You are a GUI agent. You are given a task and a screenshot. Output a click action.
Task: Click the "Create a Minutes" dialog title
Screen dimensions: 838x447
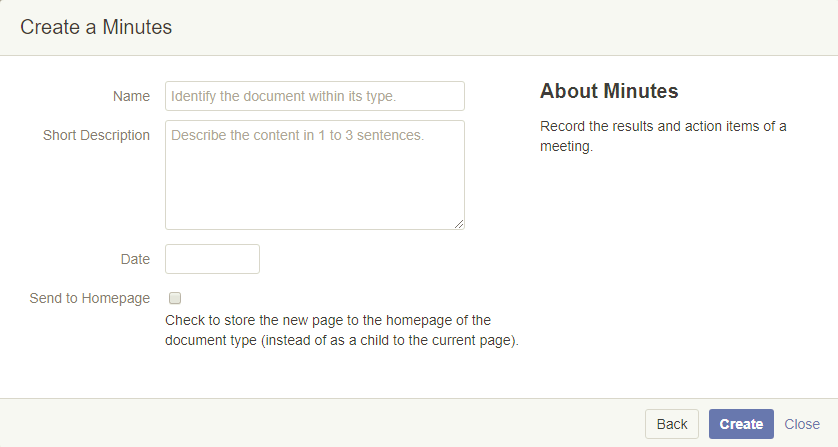pyautogui.click(x=96, y=27)
